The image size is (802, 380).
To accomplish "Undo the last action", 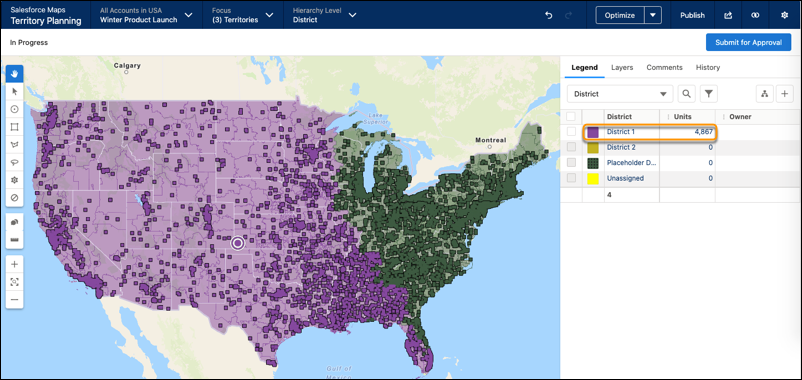I will tap(549, 15).
